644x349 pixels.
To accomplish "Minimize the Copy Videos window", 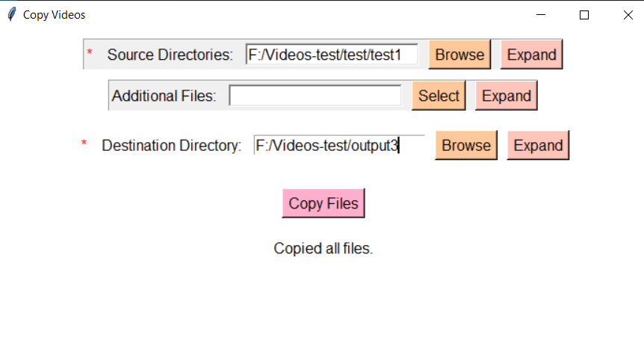I will tap(542, 15).
